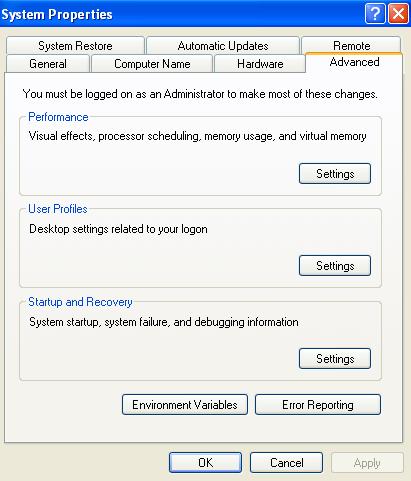Screen dimensions: 411x481
Task: Open the Computer Name tab
Action: (x=152, y=64)
